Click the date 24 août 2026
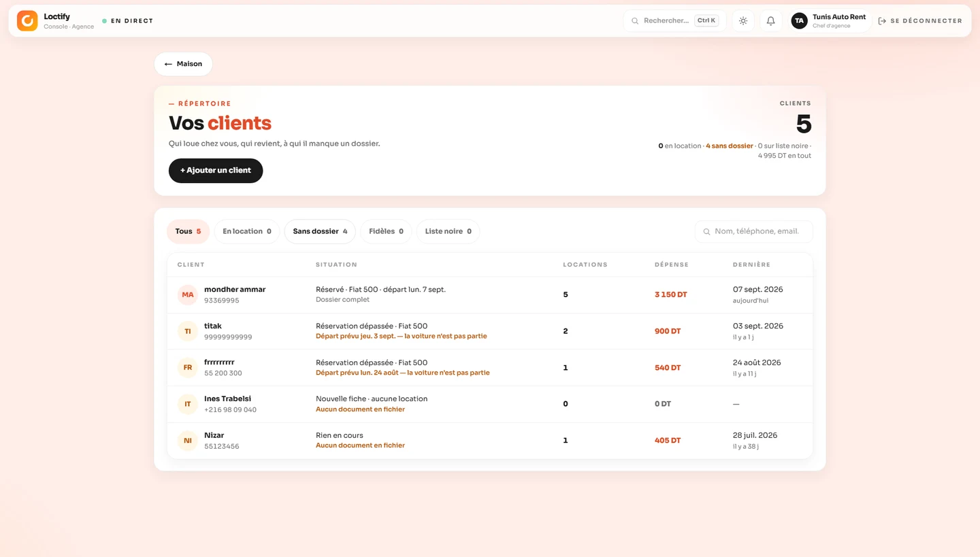The height and width of the screenshot is (557, 980). 757,362
